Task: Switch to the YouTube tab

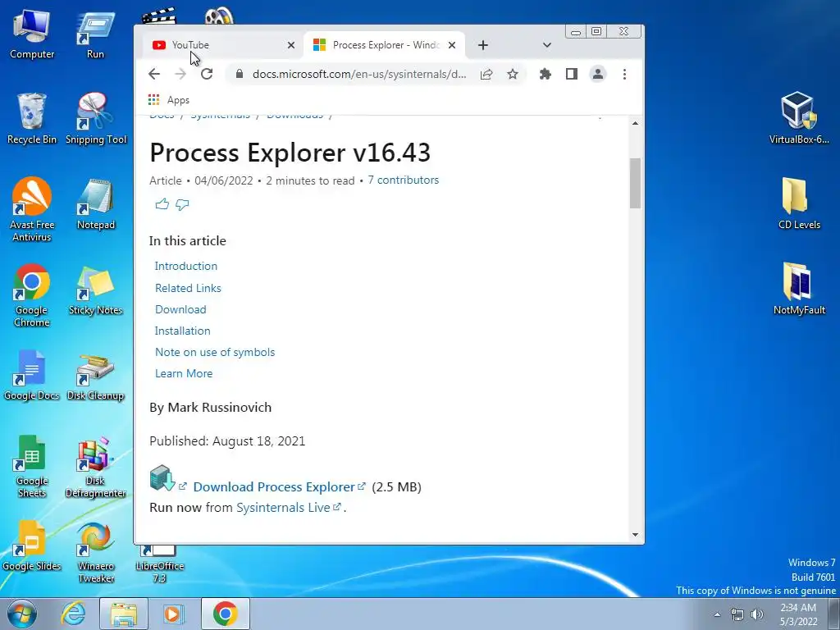Action: point(222,45)
